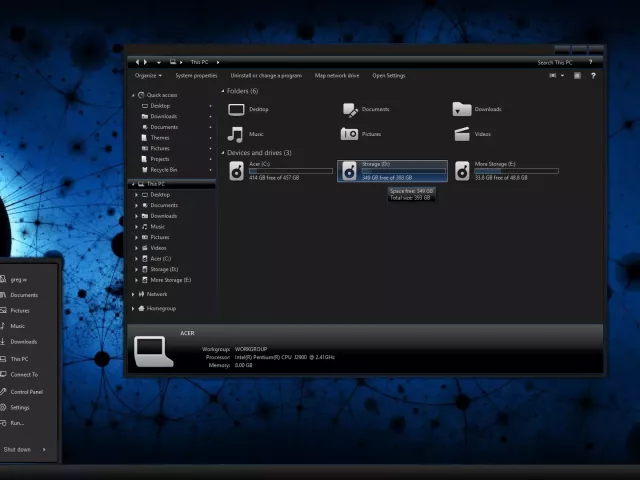Screen dimensions: 640x480
Task: Open the Videos clapperboard icon
Action: (x=462, y=134)
